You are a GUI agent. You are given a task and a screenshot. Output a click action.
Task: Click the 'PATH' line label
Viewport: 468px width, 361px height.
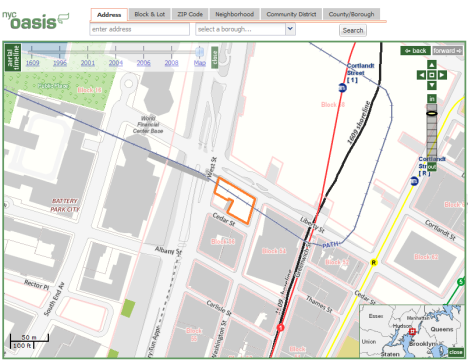click(330, 245)
